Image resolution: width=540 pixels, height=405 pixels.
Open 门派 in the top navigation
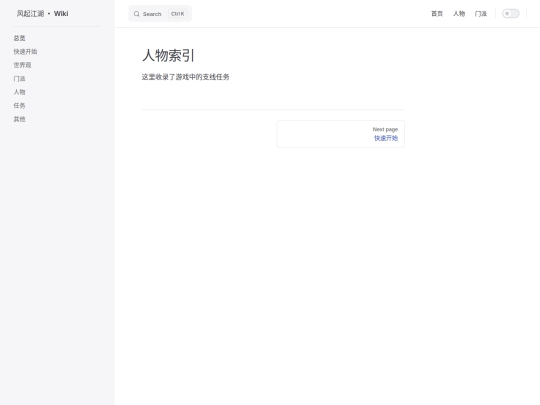point(481,14)
